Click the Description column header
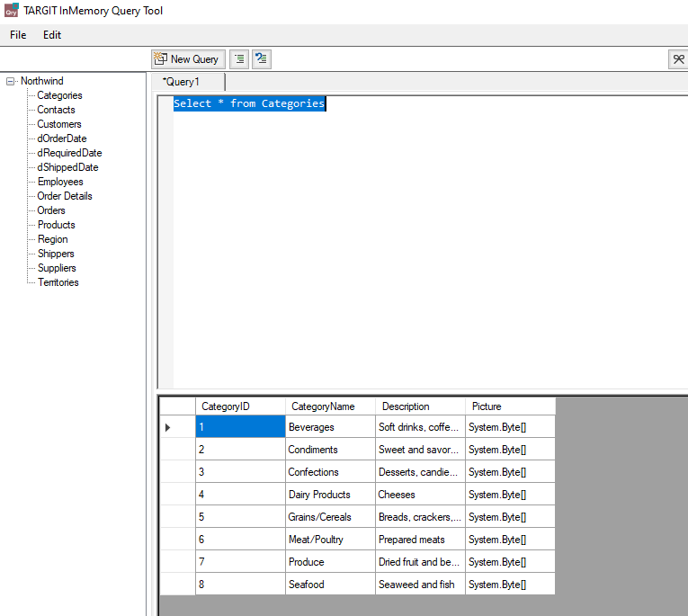Viewport: 688px width, 616px height. [420, 406]
